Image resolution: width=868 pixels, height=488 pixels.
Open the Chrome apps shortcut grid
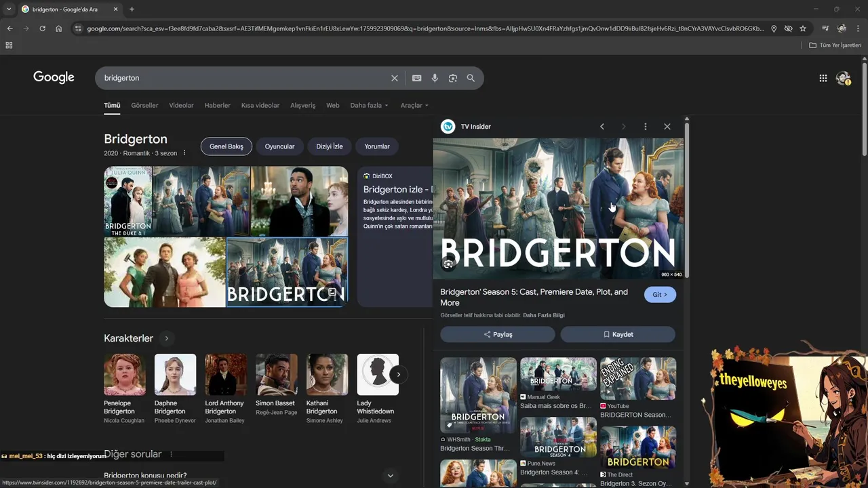click(9, 45)
